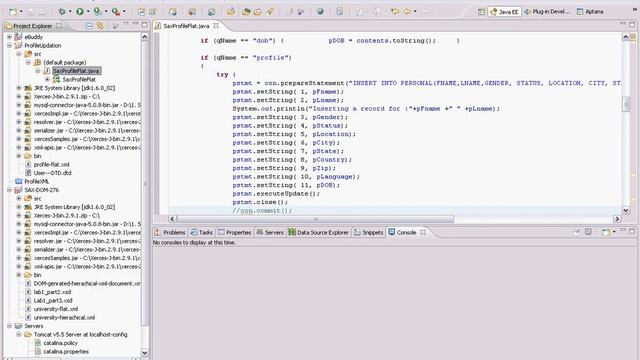Close the Console view tab
This screenshot has height=360, width=640.
(x=423, y=232)
